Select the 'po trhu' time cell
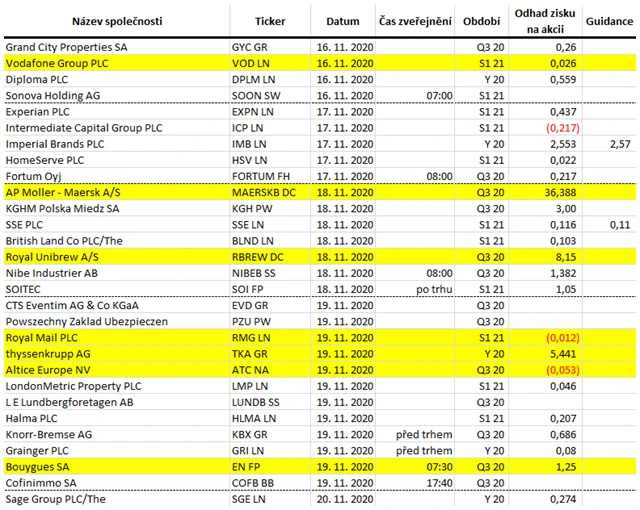Image resolution: width=640 pixels, height=510 pixels. 413,289
